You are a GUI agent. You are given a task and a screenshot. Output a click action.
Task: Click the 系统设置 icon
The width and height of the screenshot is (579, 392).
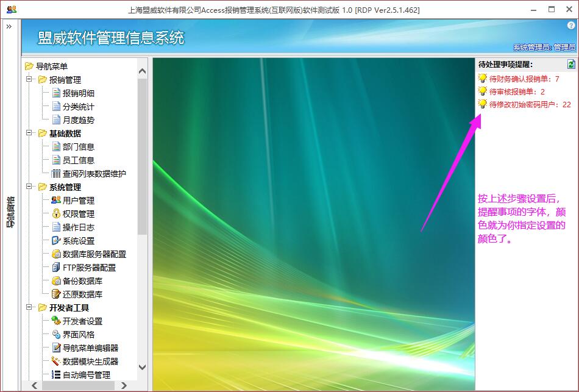56,241
